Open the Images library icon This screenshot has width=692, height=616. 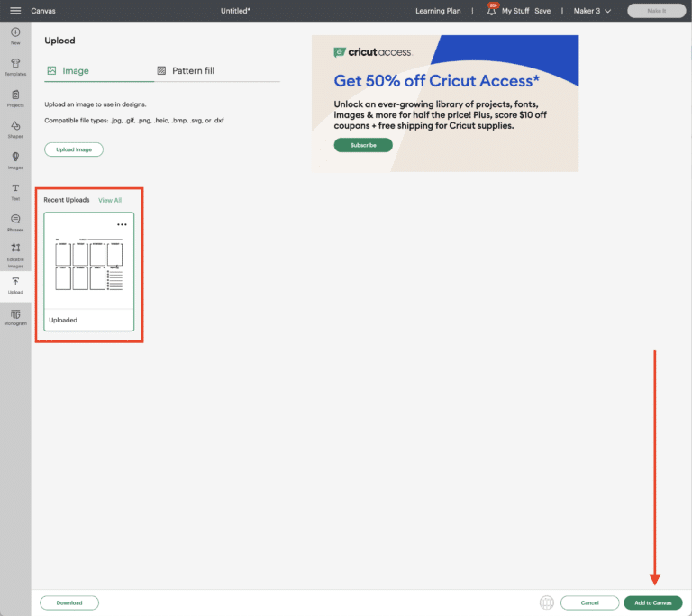coord(15,159)
